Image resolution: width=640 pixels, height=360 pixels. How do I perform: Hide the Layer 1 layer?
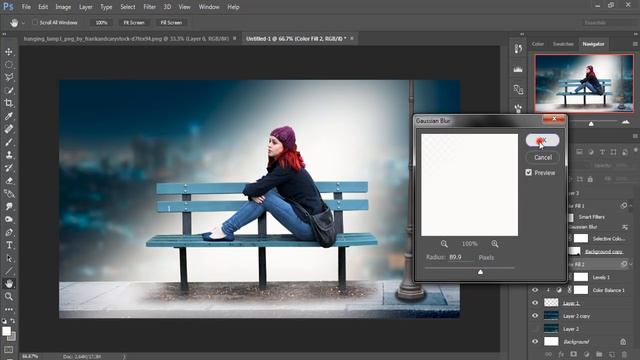[535, 303]
